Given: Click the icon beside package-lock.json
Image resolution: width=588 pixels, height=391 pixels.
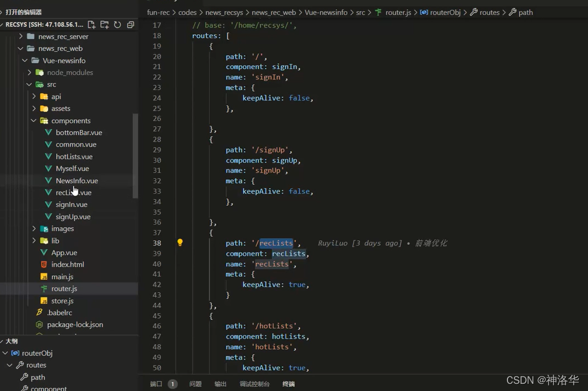Looking at the screenshot, I should click(x=39, y=325).
